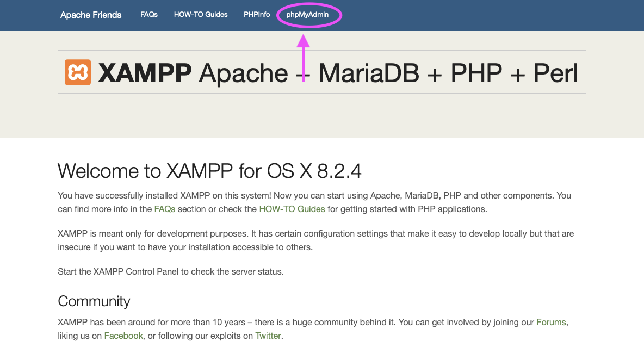Click the Welcome to XAMPP heading

click(209, 171)
